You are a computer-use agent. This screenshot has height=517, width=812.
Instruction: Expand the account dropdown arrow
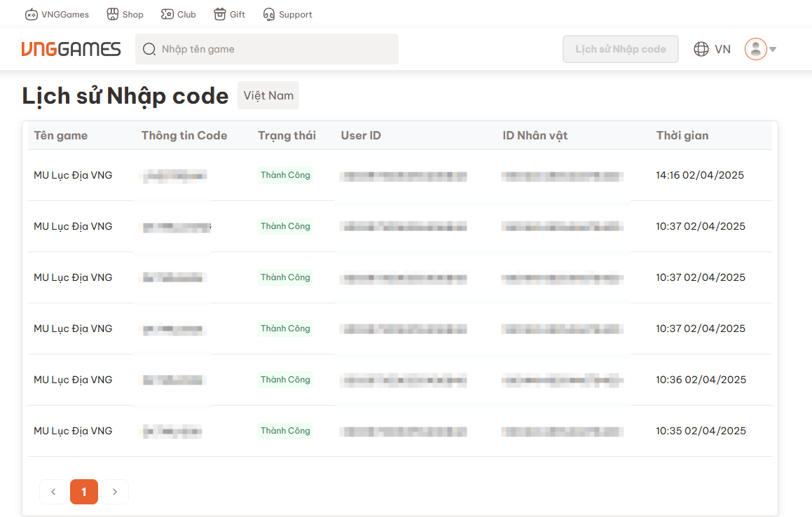[x=773, y=49]
